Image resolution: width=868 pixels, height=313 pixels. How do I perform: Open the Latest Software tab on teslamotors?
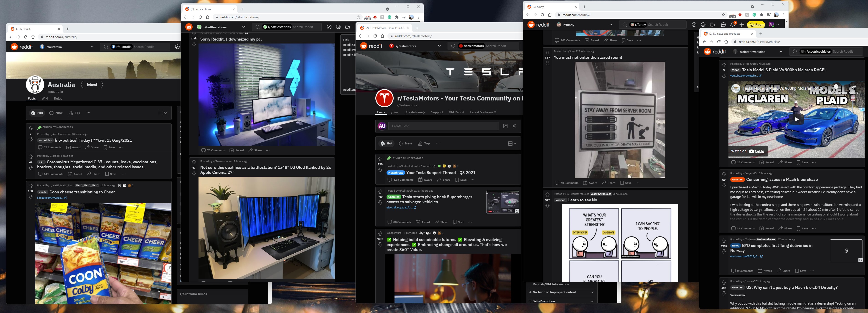click(483, 112)
